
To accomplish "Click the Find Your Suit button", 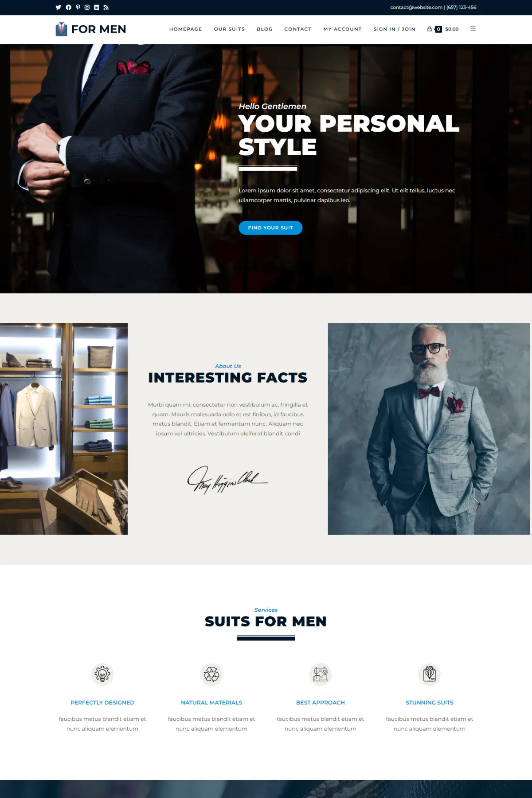I will [x=270, y=228].
